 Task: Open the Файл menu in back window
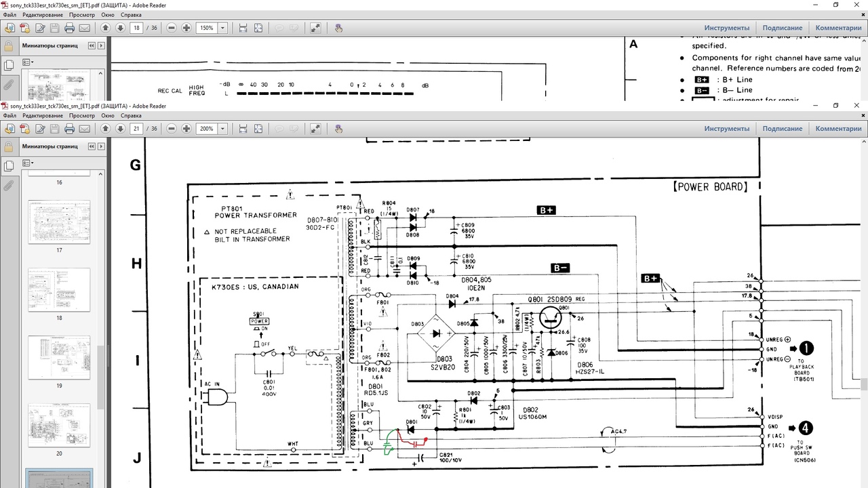point(9,14)
